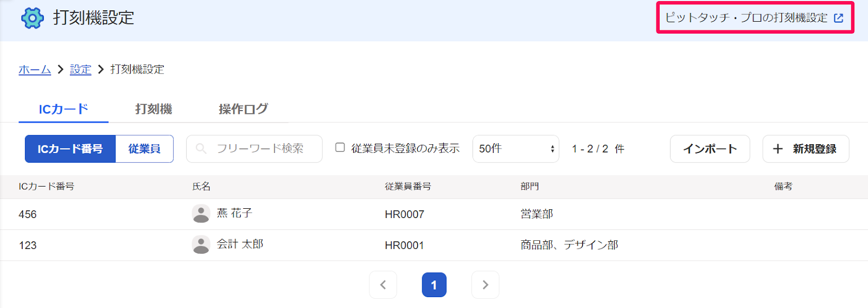Image resolution: width=868 pixels, height=308 pixels.
Task: Click the plus icon on 新規登録
Action: (x=778, y=149)
